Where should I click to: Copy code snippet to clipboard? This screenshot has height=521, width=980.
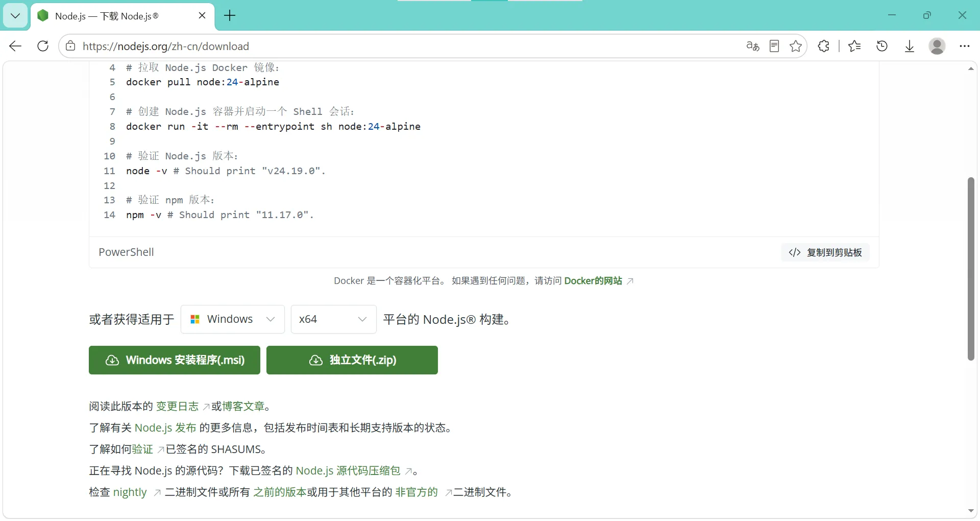[x=825, y=252]
